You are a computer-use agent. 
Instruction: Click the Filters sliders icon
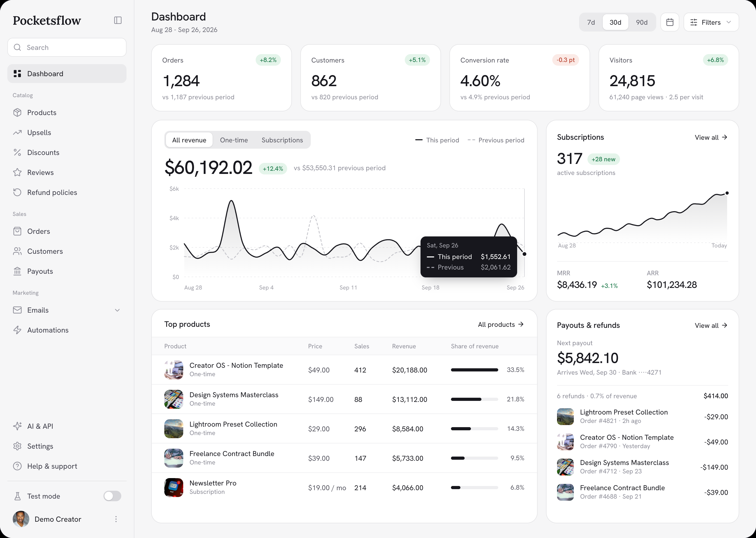[x=694, y=22]
